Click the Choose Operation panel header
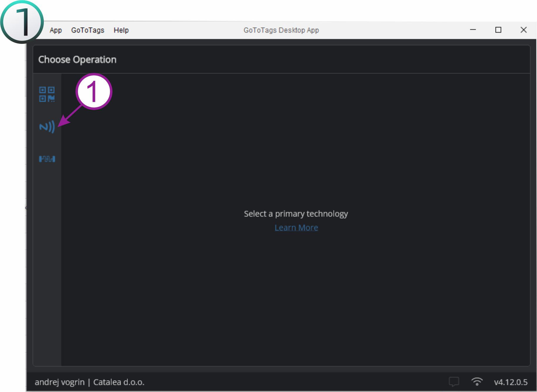This screenshot has width=537, height=392. point(77,60)
